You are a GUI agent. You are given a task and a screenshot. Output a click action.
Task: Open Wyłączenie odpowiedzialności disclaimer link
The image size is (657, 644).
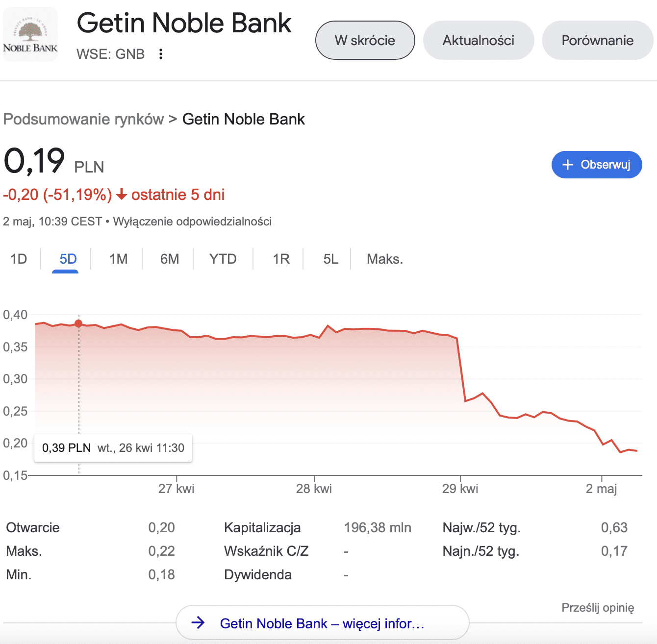tap(192, 222)
